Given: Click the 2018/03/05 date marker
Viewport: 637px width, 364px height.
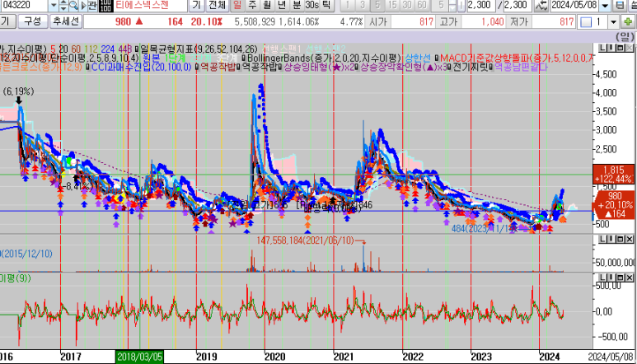Looking at the screenshot, I should (140, 357).
